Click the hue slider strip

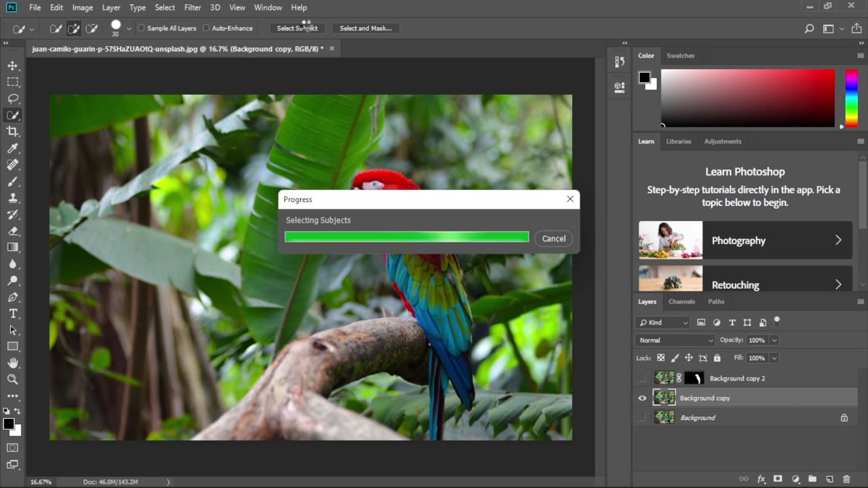pos(852,98)
